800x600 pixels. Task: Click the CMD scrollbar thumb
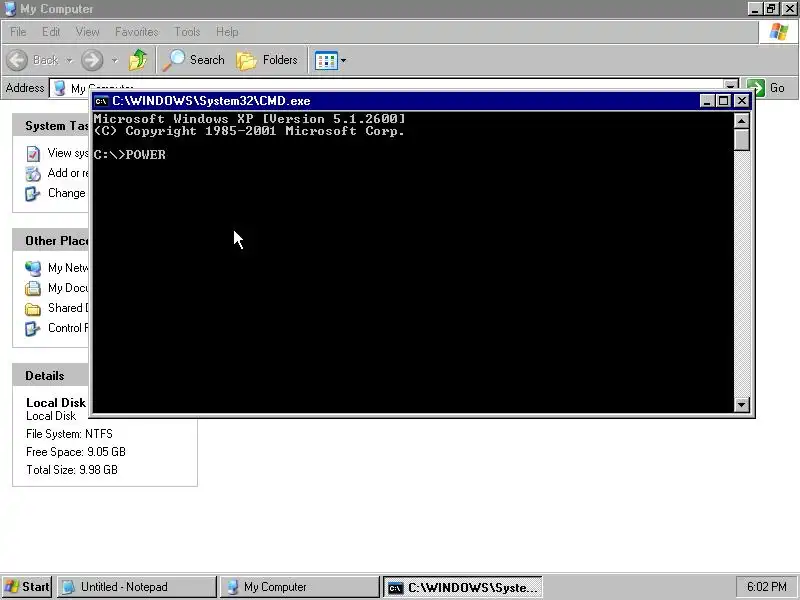(741, 139)
